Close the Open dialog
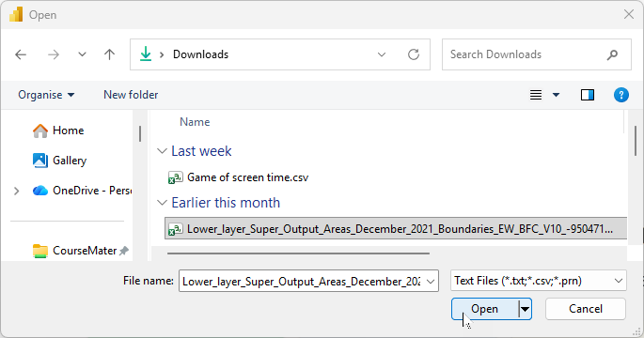Screen dimensions: 644x338 pos(628,14)
